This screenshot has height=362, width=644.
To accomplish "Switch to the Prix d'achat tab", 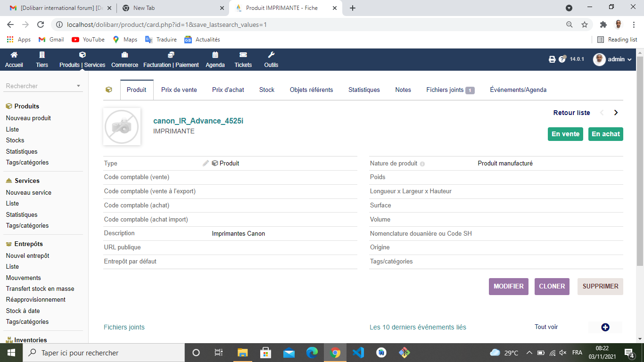I will click(x=228, y=90).
